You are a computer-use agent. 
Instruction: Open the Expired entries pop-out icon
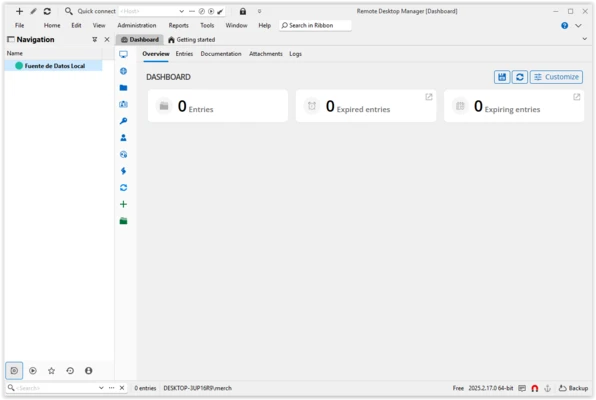[x=429, y=97]
